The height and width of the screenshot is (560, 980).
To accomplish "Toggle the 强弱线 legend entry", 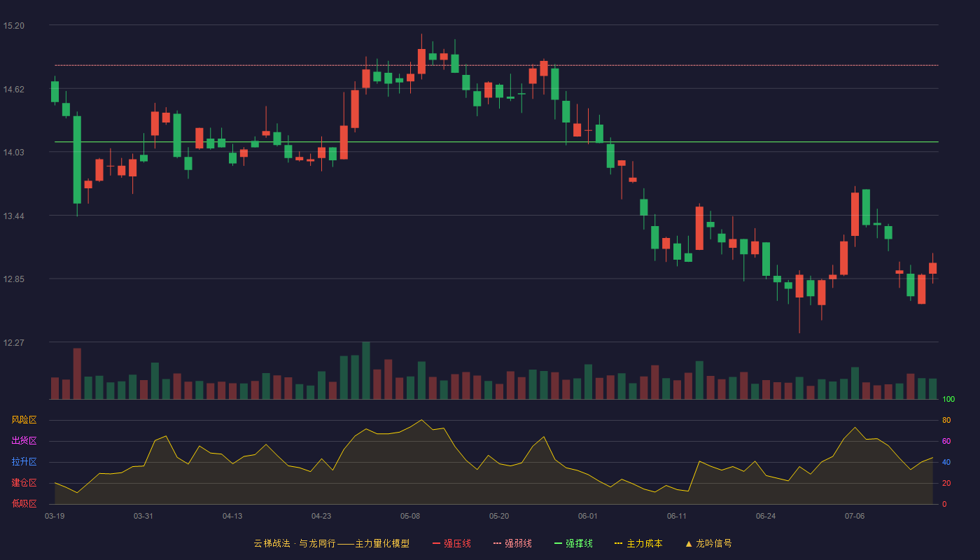I will click(x=512, y=543).
